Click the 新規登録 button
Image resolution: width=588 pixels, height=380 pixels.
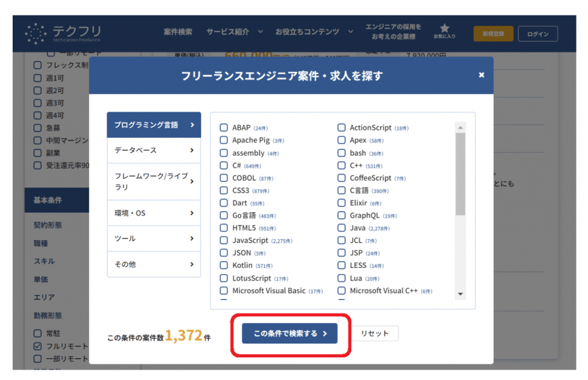click(x=493, y=34)
